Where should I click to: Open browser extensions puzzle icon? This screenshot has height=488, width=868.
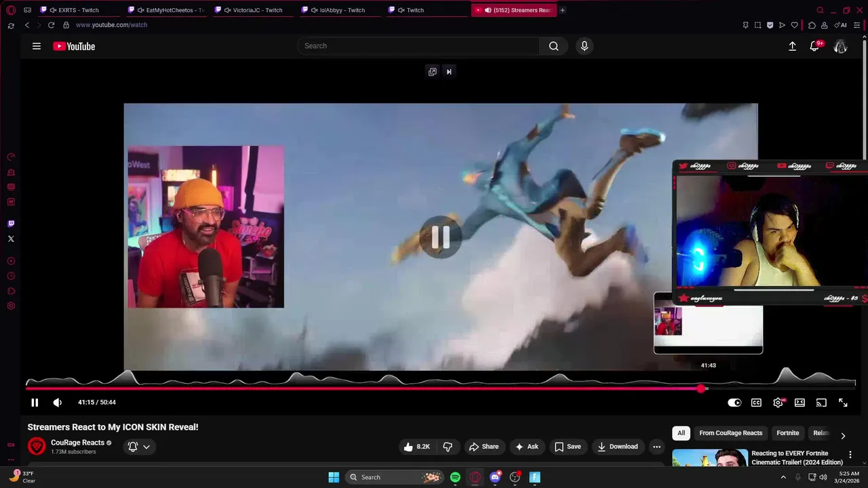[x=812, y=25]
